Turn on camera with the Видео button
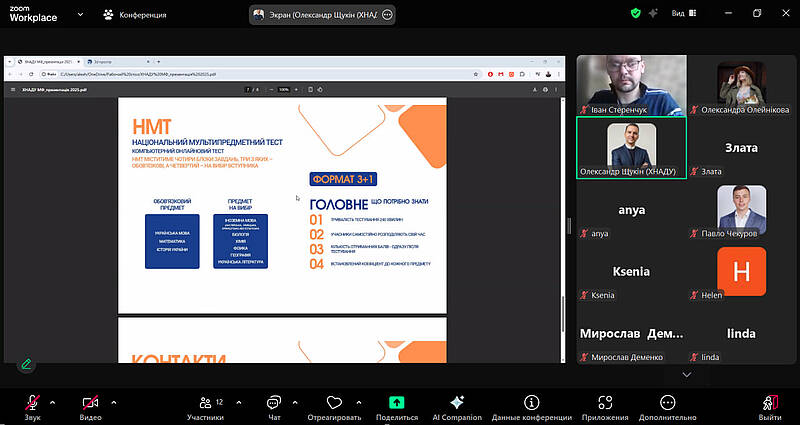Image resolution: width=800 pixels, height=425 pixels. coord(91,402)
